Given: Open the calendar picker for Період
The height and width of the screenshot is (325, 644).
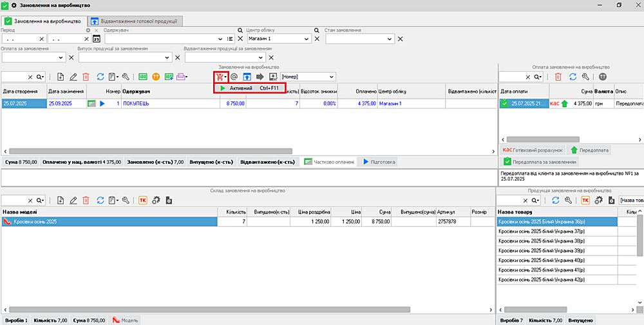Looking at the screenshot, I should pyautogui.click(x=97, y=39).
